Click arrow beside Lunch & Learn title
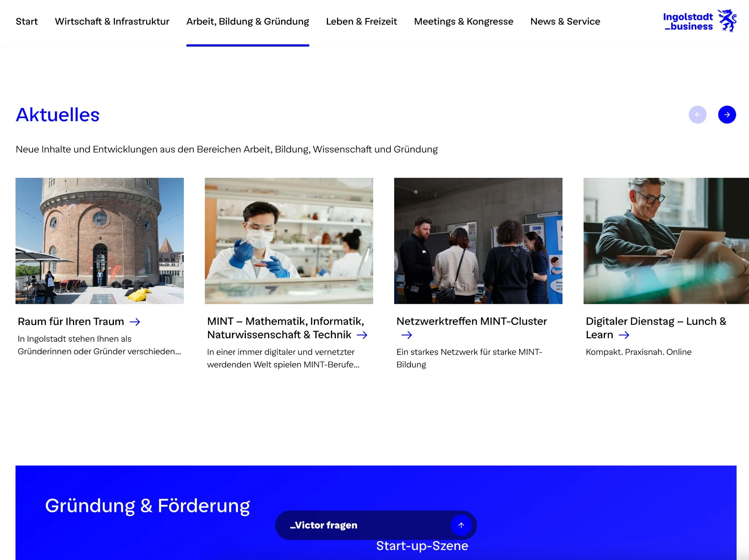This screenshot has width=749, height=560. [624, 335]
